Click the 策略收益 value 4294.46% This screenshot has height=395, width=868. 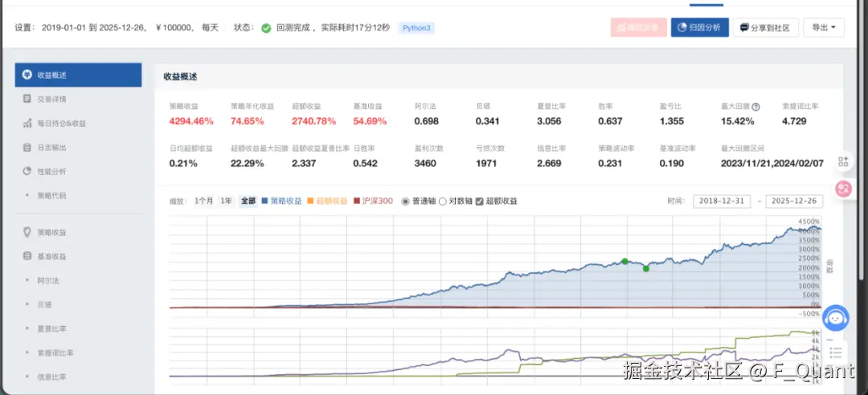[x=191, y=121]
